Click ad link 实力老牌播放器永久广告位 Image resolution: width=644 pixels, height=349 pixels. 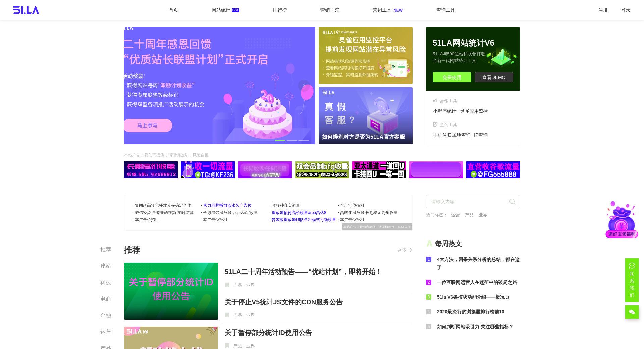pyautogui.click(x=227, y=205)
